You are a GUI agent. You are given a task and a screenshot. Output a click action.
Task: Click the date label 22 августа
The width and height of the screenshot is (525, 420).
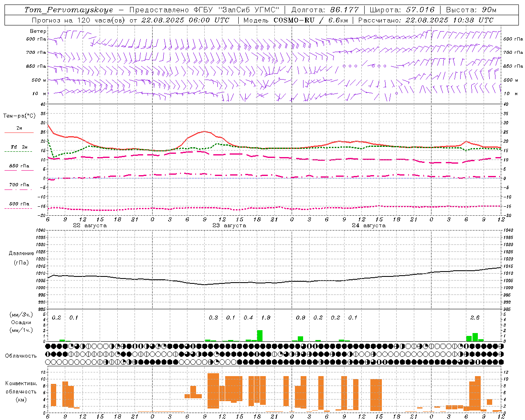[90, 226]
